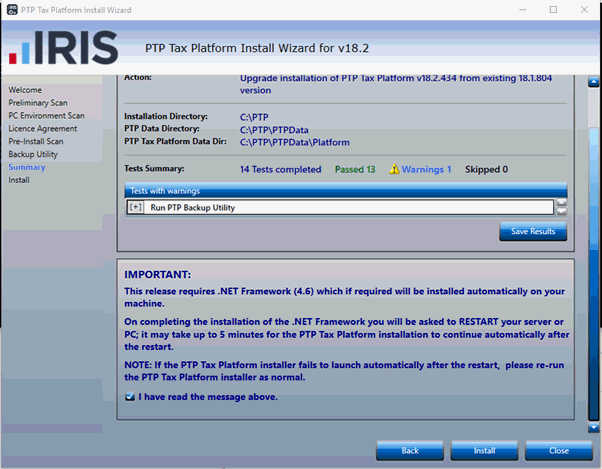Select the Install step in sidebar

coord(19,180)
